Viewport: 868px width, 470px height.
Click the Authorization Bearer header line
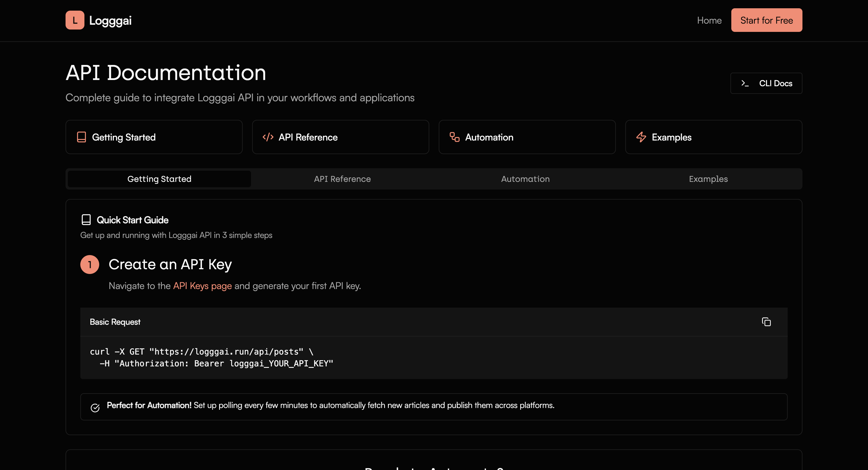click(x=216, y=363)
